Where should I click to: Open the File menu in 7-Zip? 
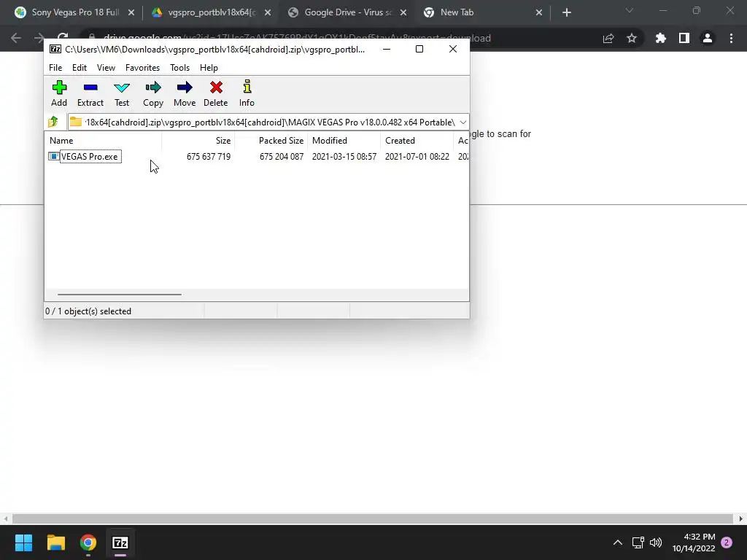(x=55, y=68)
